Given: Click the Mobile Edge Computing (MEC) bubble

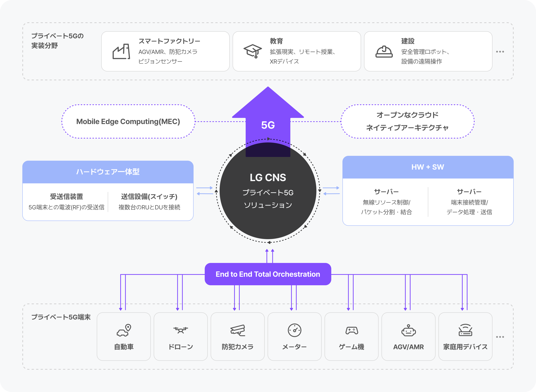Looking at the screenshot, I should (x=128, y=122).
